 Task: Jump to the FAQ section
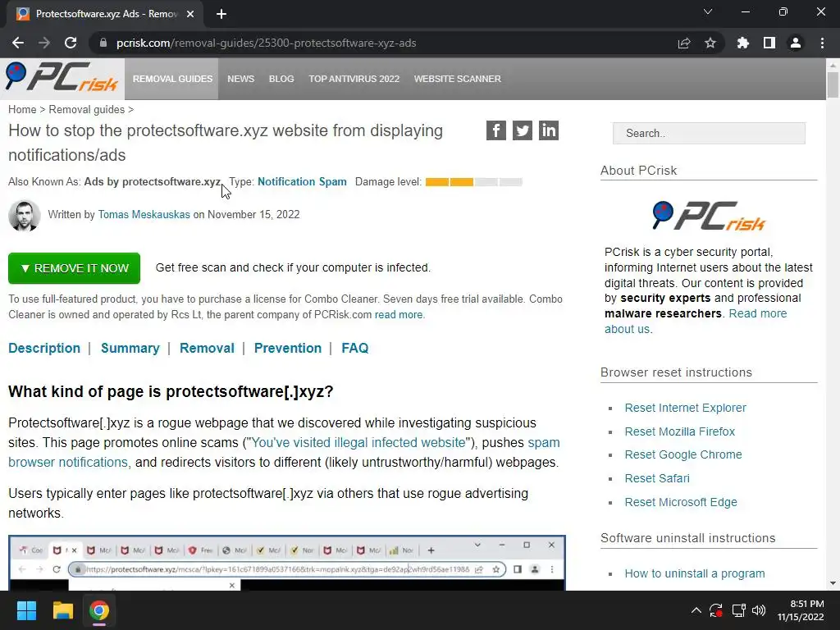click(354, 348)
